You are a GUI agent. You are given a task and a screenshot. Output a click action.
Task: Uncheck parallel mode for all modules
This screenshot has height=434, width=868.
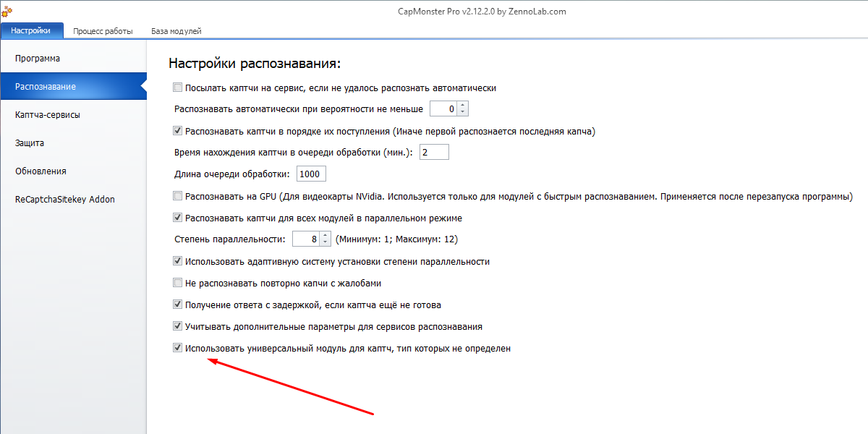pyautogui.click(x=177, y=217)
